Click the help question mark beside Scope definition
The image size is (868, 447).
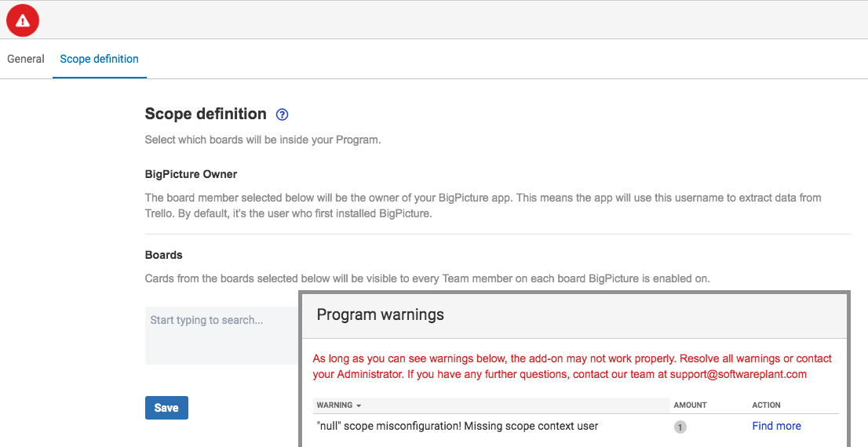(283, 114)
